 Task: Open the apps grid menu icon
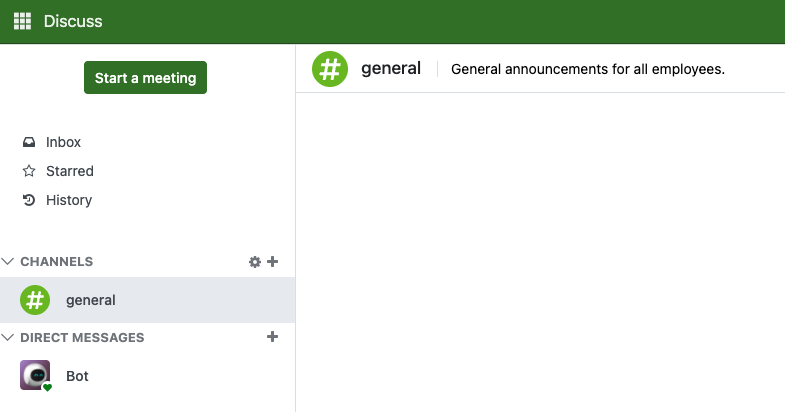point(22,21)
